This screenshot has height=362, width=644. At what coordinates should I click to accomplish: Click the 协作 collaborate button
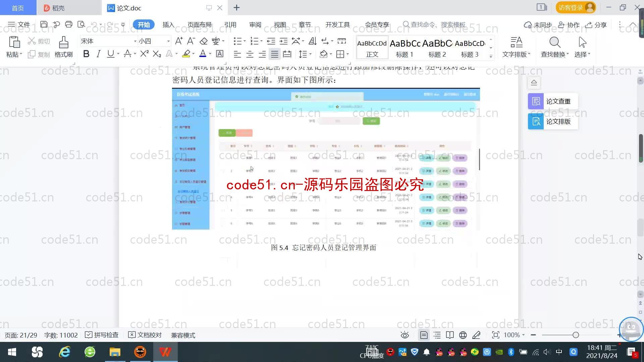click(x=569, y=25)
